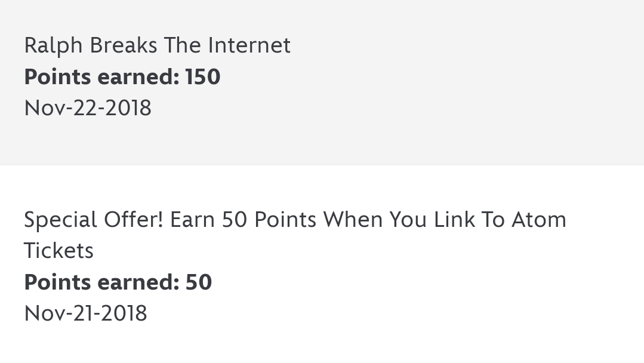This screenshot has width=644, height=363.
Task: Click the bold 150 points value
Action: pos(203,77)
